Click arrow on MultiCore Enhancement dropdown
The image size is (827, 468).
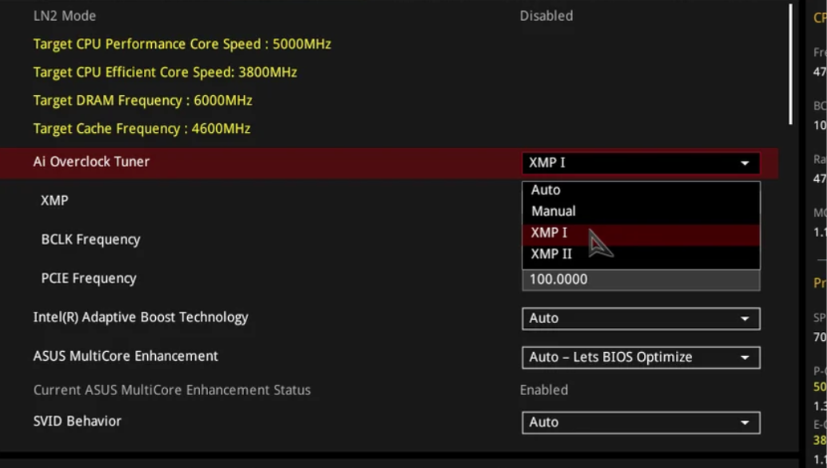pyautogui.click(x=745, y=358)
